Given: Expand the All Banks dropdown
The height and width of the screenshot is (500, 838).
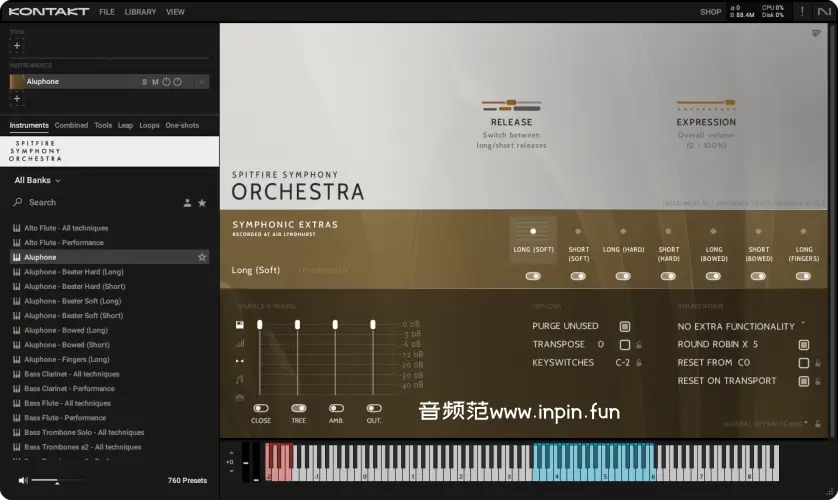Looking at the screenshot, I should (38, 181).
